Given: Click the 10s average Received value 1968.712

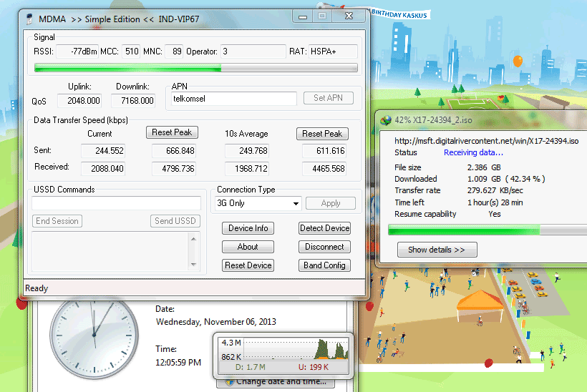Looking at the screenshot, I should [247, 169].
